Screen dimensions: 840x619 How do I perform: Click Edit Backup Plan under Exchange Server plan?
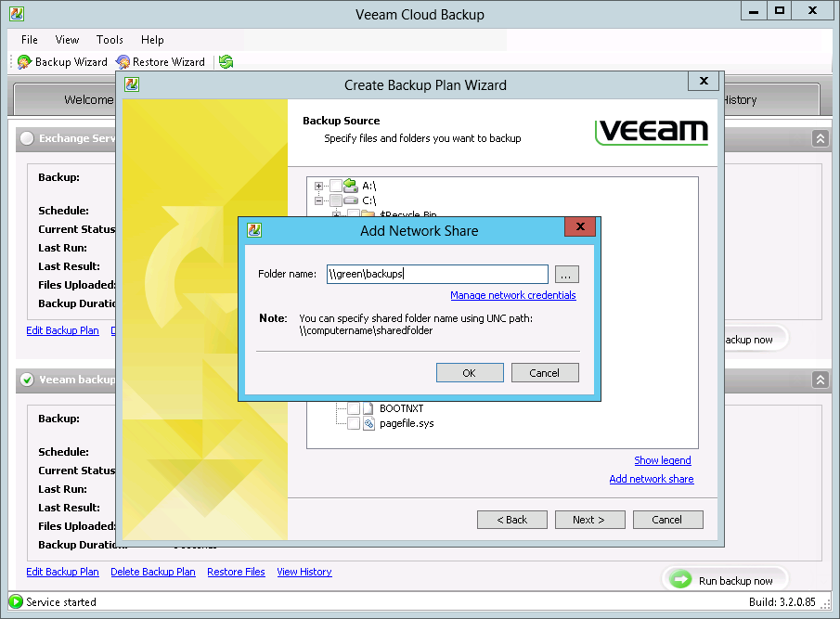point(63,330)
